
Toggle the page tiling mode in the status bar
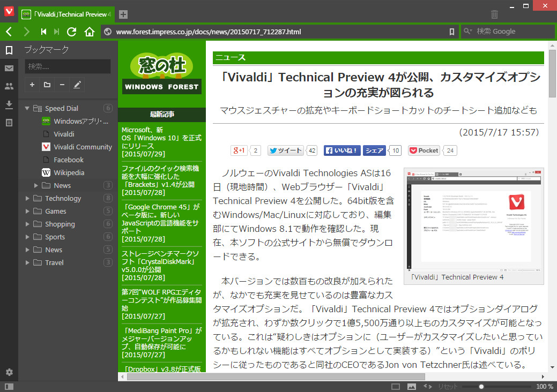click(x=396, y=386)
